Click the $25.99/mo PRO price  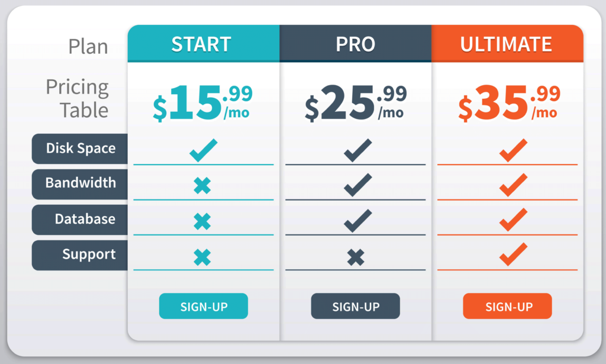356,103
